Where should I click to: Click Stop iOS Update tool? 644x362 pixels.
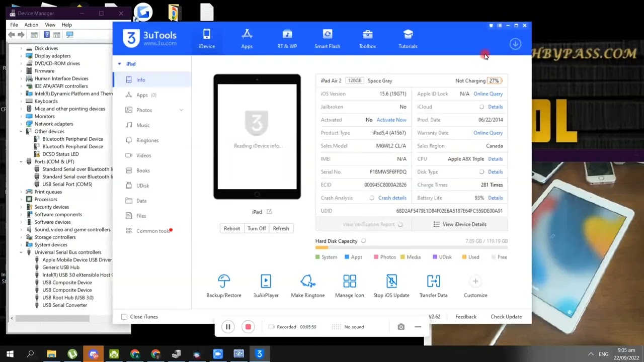[391, 286]
